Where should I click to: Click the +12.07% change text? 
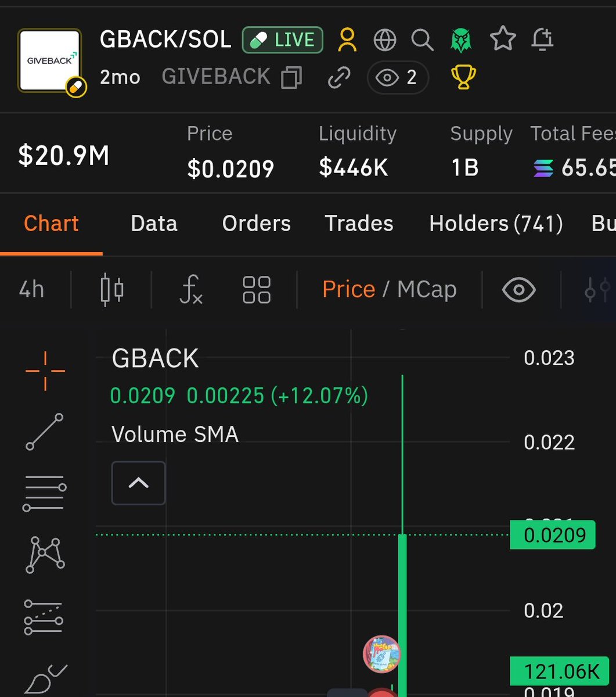pyautogui.click(x=319, y=396)
